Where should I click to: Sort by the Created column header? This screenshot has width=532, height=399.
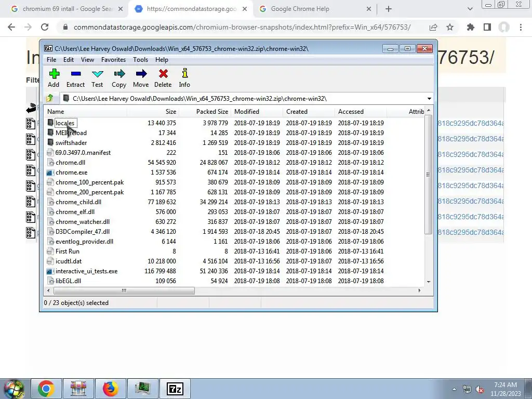309,112
